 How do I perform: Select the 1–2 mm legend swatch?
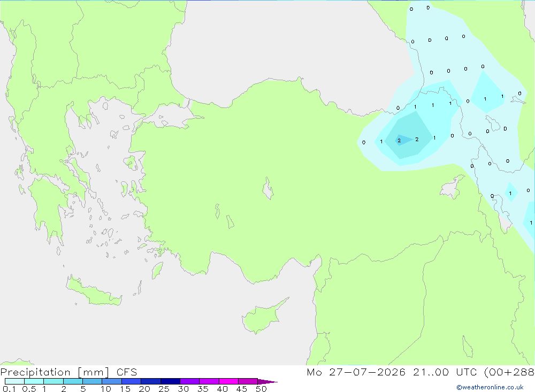click(x=53, y=381)
